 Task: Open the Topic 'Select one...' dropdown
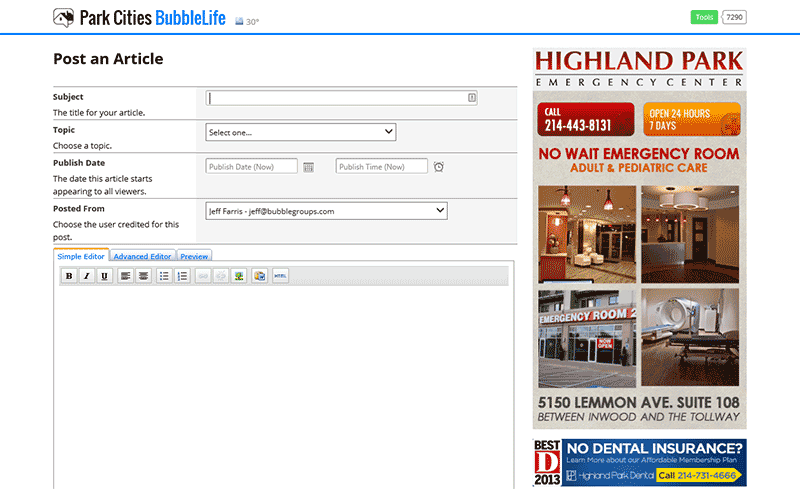301,132
